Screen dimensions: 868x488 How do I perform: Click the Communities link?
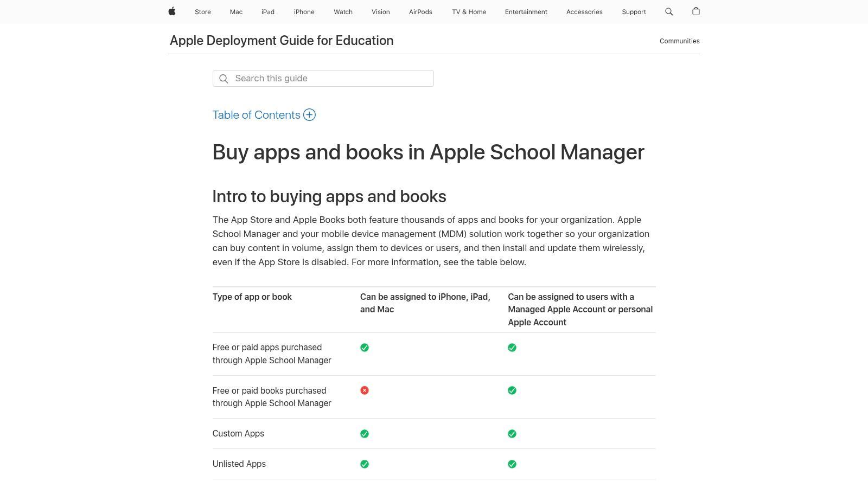tap(679, 41)
